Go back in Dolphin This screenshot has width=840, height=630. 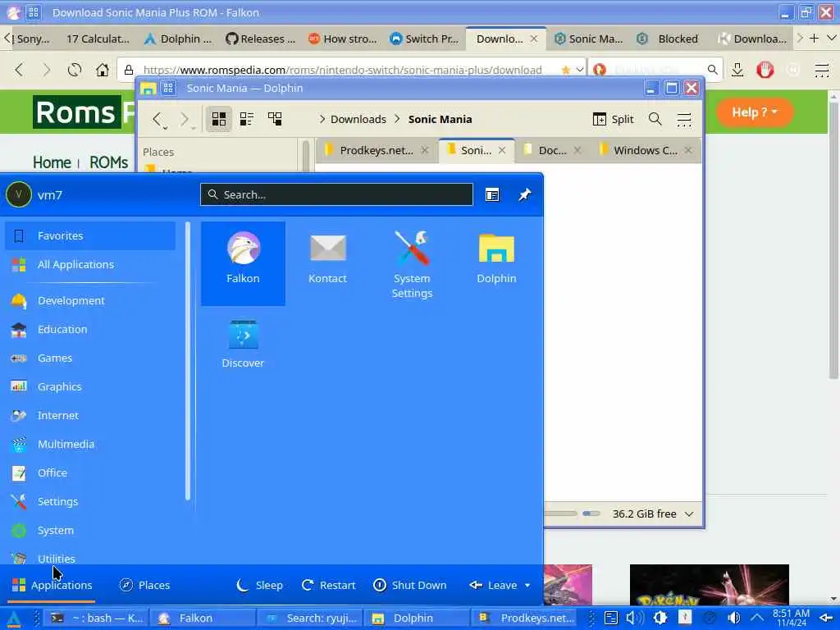point(157,119)
